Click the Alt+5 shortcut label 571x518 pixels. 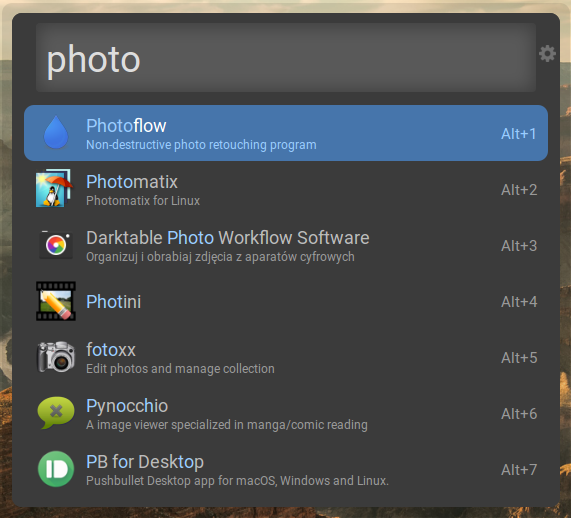[x=519, y=358]
